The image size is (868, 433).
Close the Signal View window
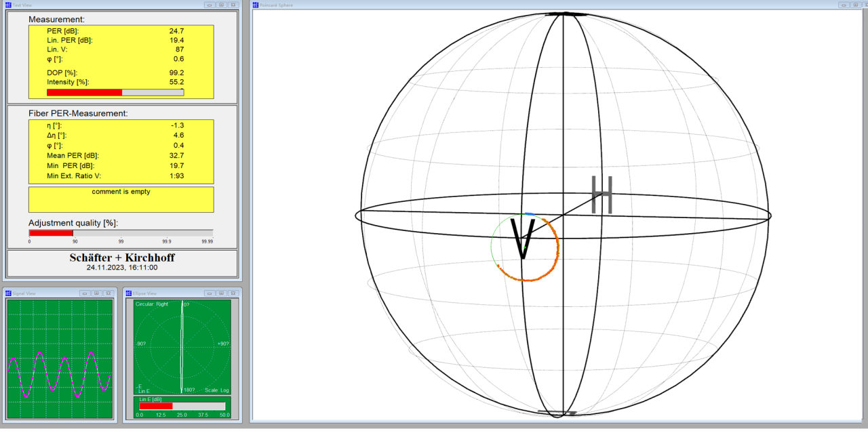pyautogui.click(x=107, y=293)
